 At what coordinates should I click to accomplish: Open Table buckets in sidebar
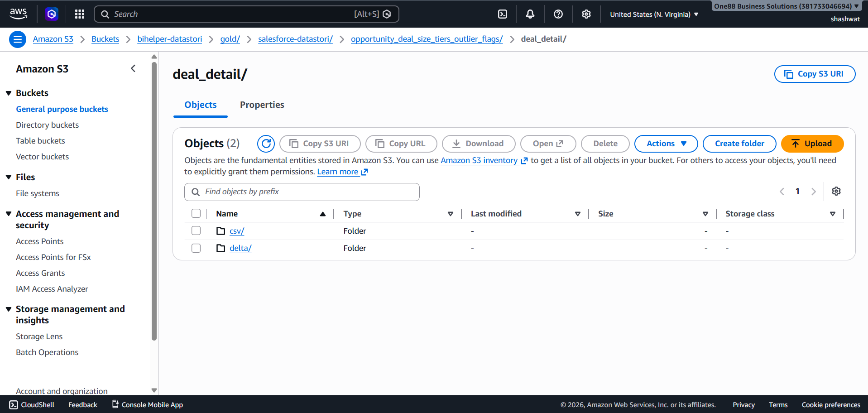point(40,141)
